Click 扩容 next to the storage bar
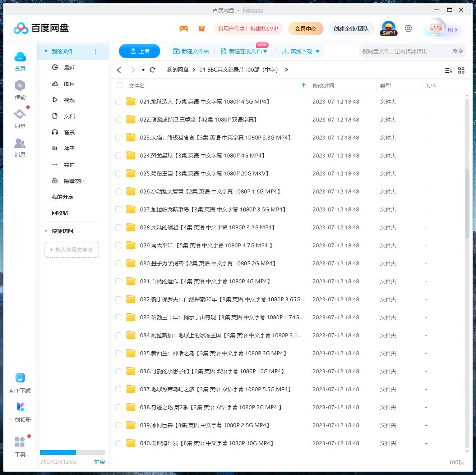The height and width of the screenshot is (475, 476). 100,462
